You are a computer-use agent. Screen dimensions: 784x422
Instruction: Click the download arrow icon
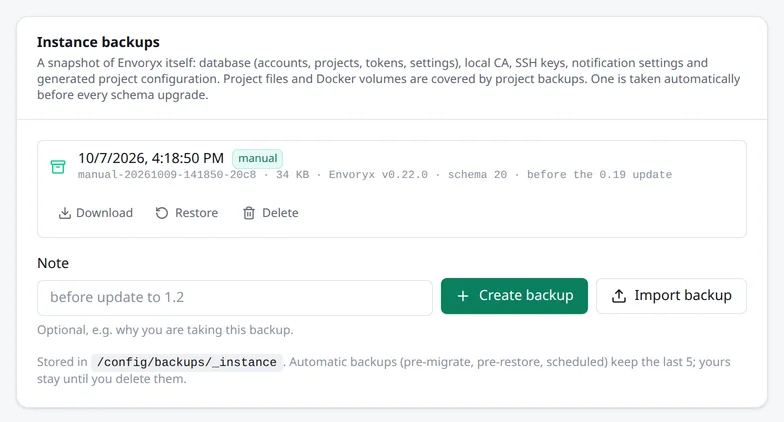64,213
